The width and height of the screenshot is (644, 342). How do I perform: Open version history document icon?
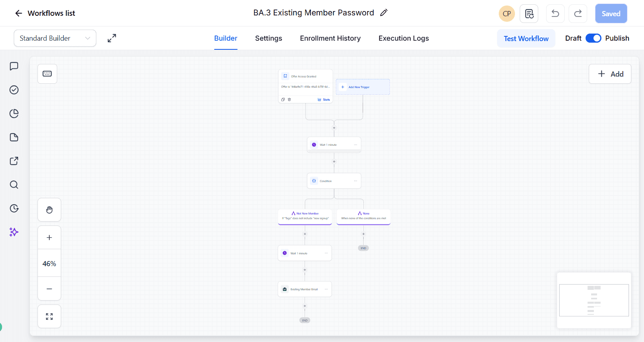coord(529,14)
